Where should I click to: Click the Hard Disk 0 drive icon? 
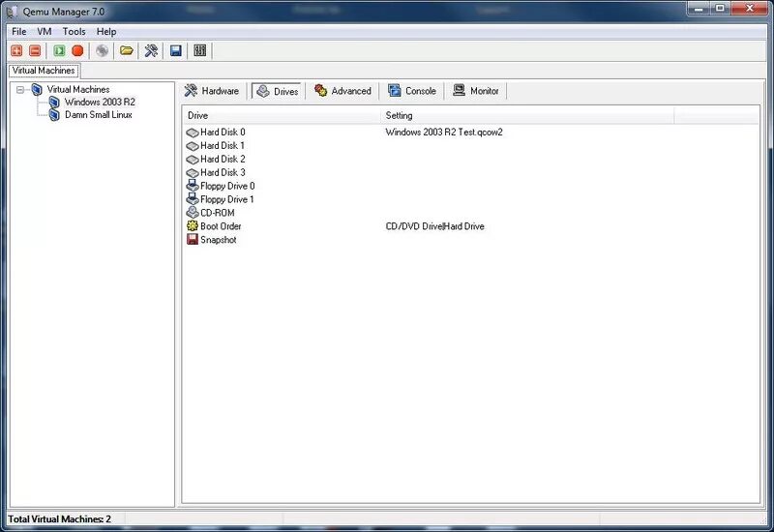point(192,133)
